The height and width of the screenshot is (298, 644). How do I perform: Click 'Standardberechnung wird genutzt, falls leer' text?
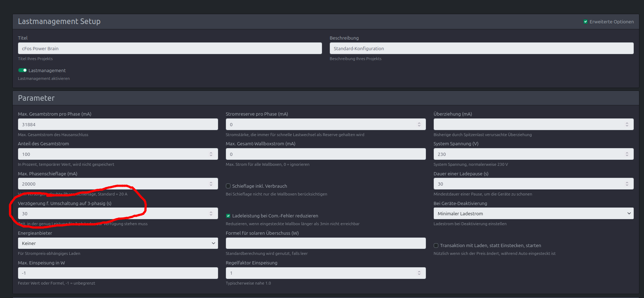[x=267, y=253]
